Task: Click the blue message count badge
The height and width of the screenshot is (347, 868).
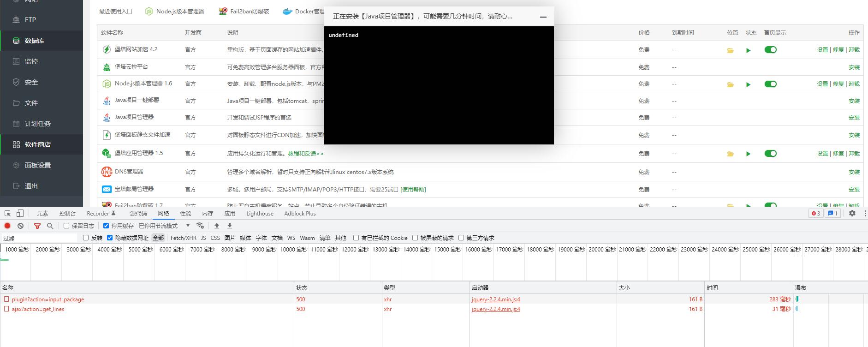Action: pos(832,213)
